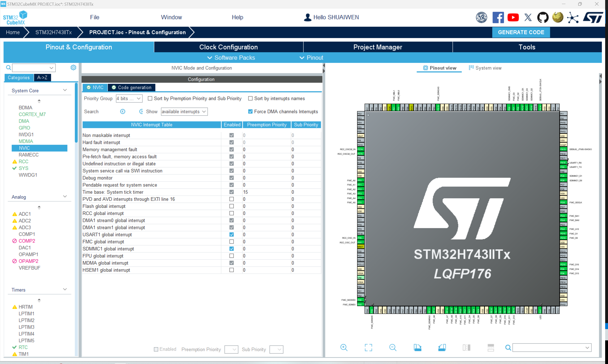The image size is (608, 364).
Task: Disable USART1 global interrupt checkbox
Action: pos(231,234)
